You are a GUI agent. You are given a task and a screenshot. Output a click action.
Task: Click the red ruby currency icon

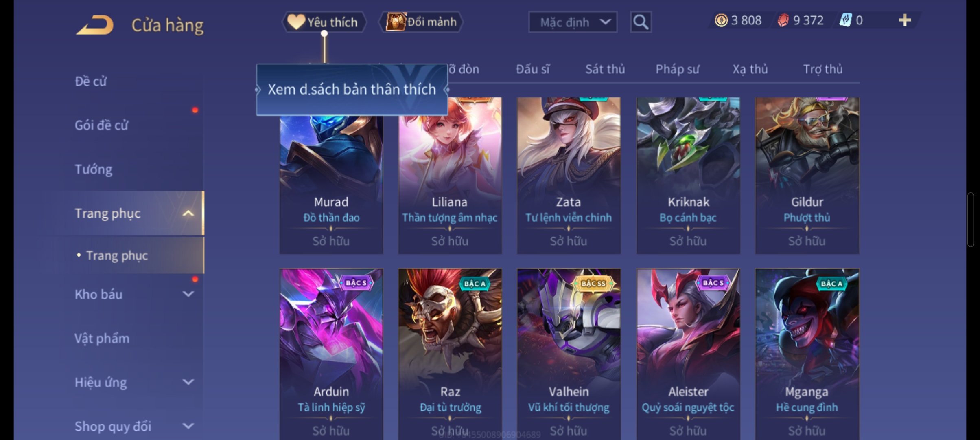click(783, 20)
